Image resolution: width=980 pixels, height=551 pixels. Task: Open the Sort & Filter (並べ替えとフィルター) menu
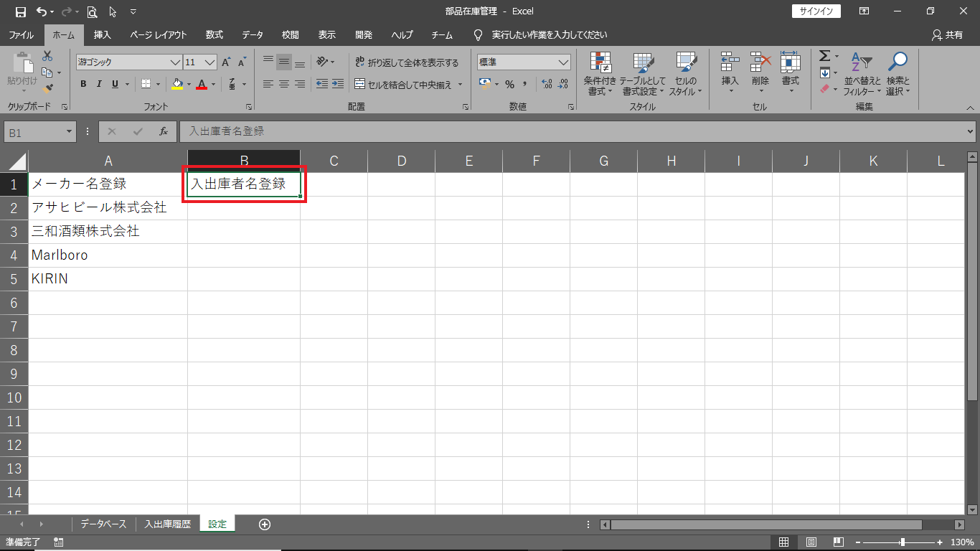pyautogui.click(x=862, y=74)
